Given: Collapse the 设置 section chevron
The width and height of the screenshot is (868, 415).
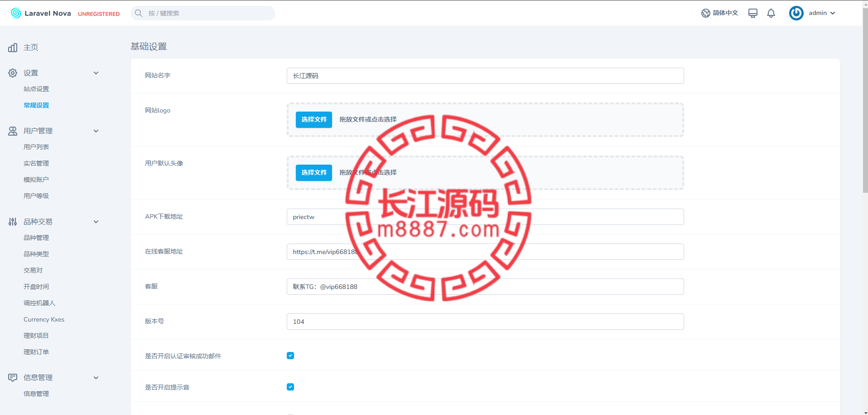Looking at the screenshot, I should pyautogui.click(x=96, y=73).
